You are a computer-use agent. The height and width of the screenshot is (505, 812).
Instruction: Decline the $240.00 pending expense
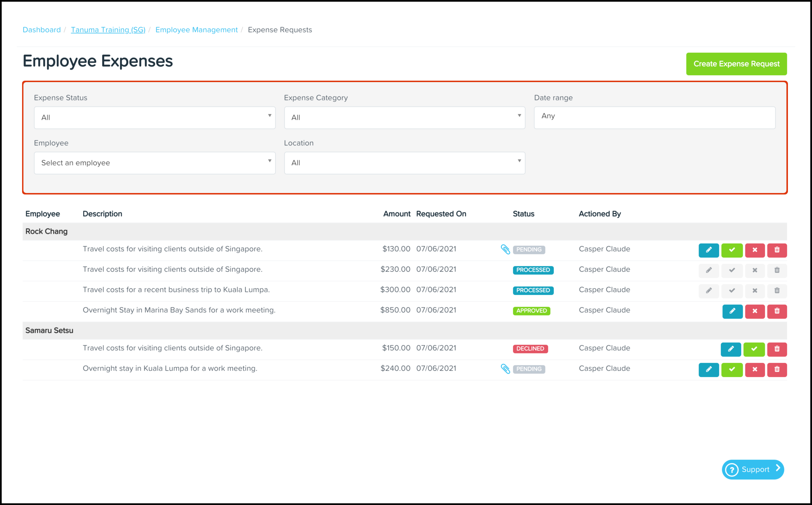click(x=755, y=369)
